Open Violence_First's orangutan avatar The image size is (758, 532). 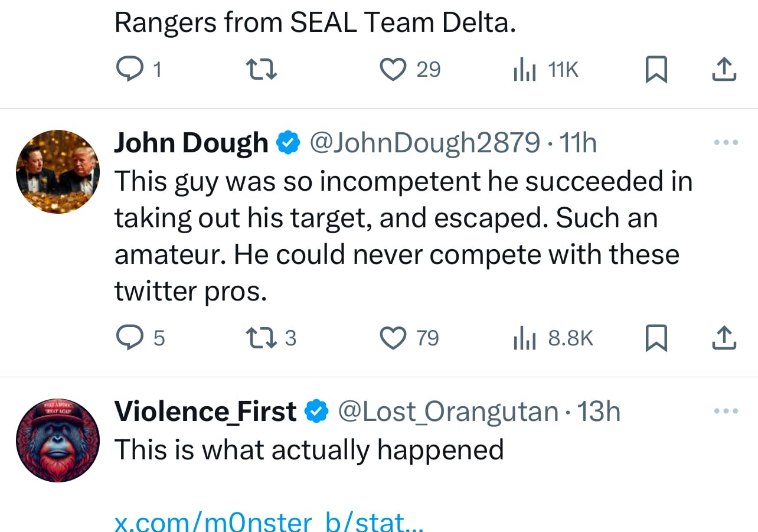click(58, 440)
